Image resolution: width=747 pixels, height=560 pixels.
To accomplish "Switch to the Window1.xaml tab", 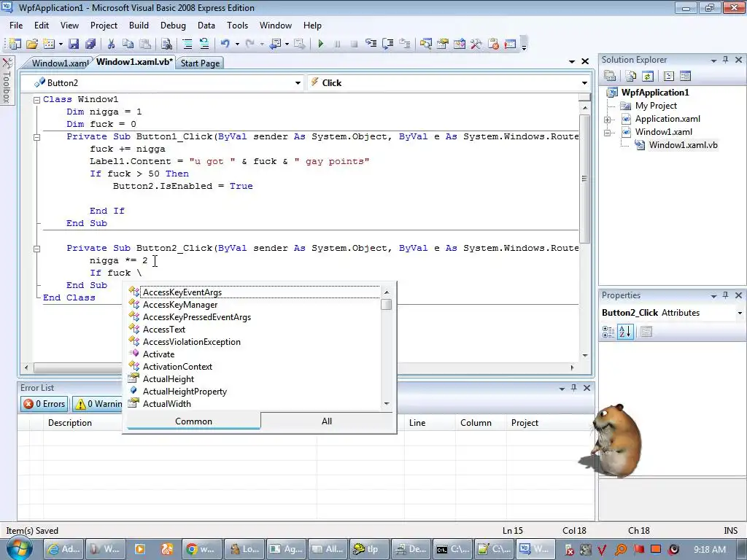I will point(59,63).
